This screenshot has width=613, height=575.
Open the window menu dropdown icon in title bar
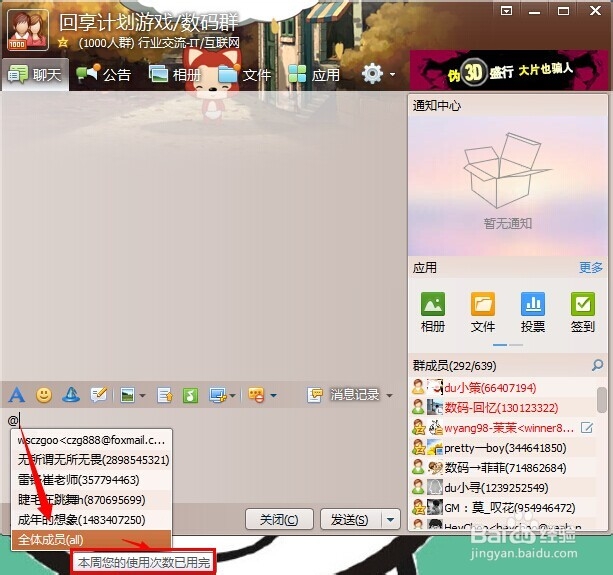[506, 11]
